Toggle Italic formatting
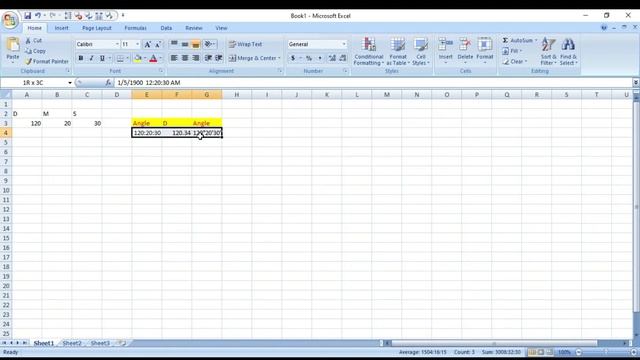The image size is (640, 360). click(x=91, y=58)
